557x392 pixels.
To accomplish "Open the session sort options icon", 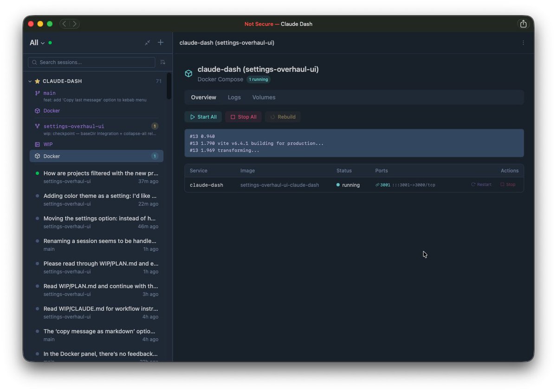I will pos(162,62).
